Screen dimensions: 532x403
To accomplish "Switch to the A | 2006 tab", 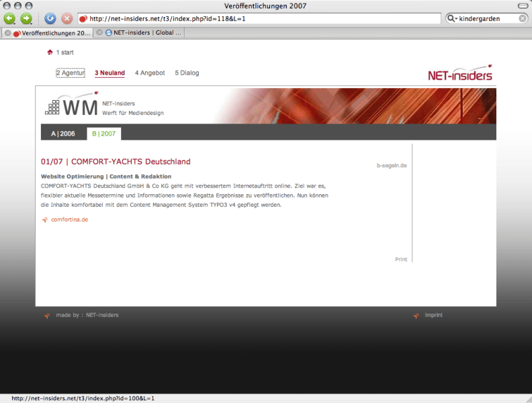I will click(63, 134).
